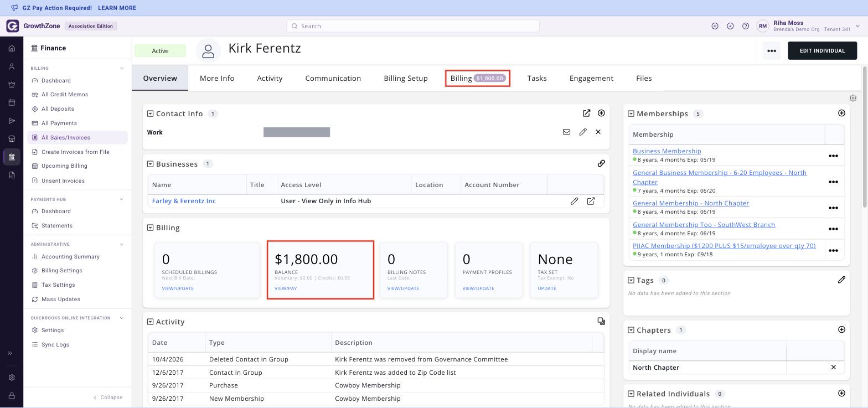Collapse the Billing section toggle

tap(150, 228)
